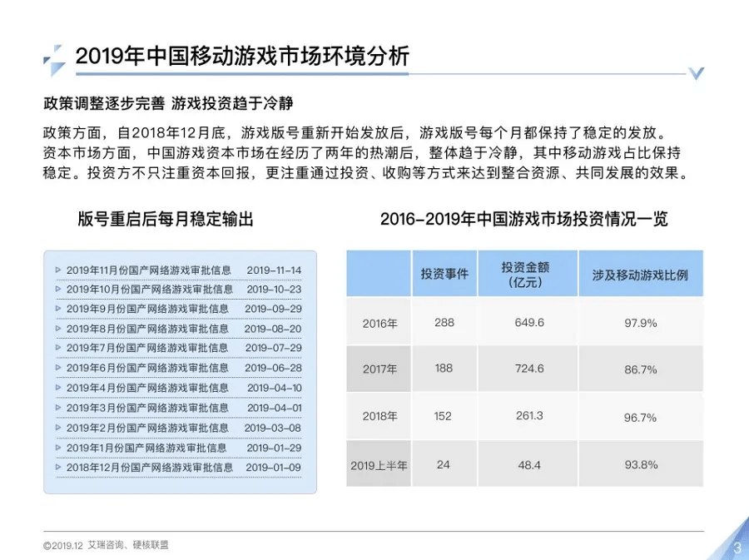Open 2018年12月份国产网络游戏审批信息 link
The image size is (749, 560).
pyautogui.click(x=150, y=468)
